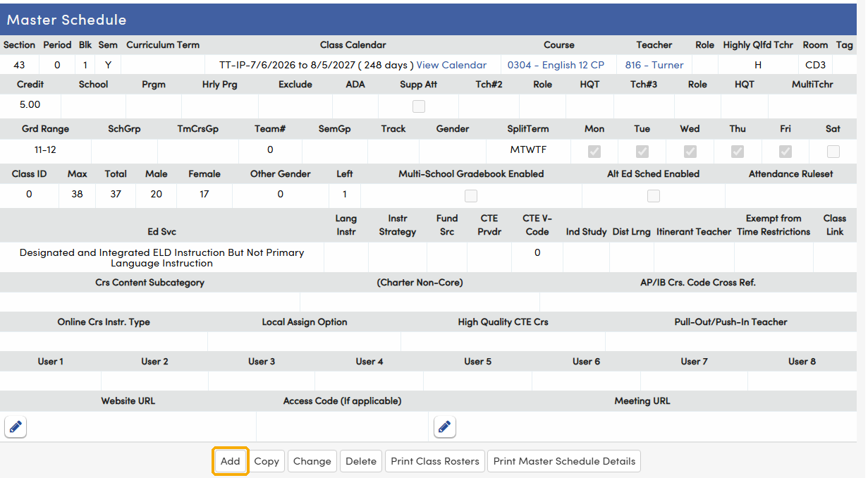Screen dimensions: 868x478
Task: Select the class calendar date range text
Action: pyautogui.click(x=317, y=65)
